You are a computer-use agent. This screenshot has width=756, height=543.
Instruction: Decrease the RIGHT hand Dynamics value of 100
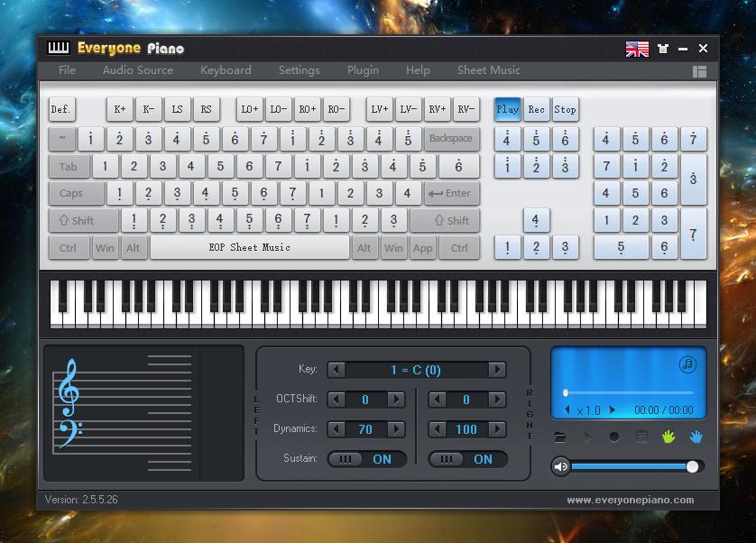(x=438, y=429)
